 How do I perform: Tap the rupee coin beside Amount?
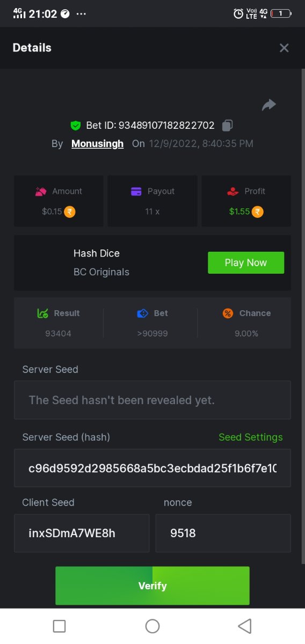70,211
